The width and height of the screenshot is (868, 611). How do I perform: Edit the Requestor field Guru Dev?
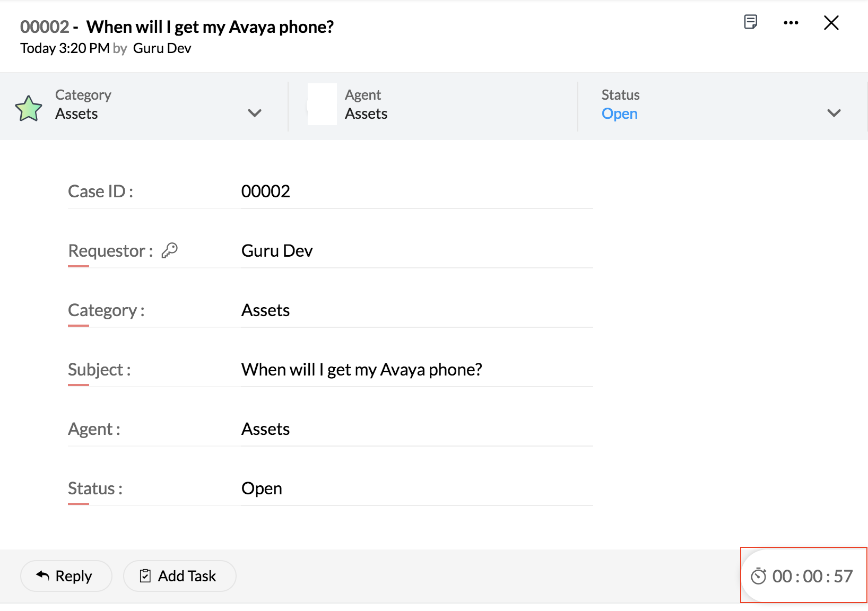(417, 251)
